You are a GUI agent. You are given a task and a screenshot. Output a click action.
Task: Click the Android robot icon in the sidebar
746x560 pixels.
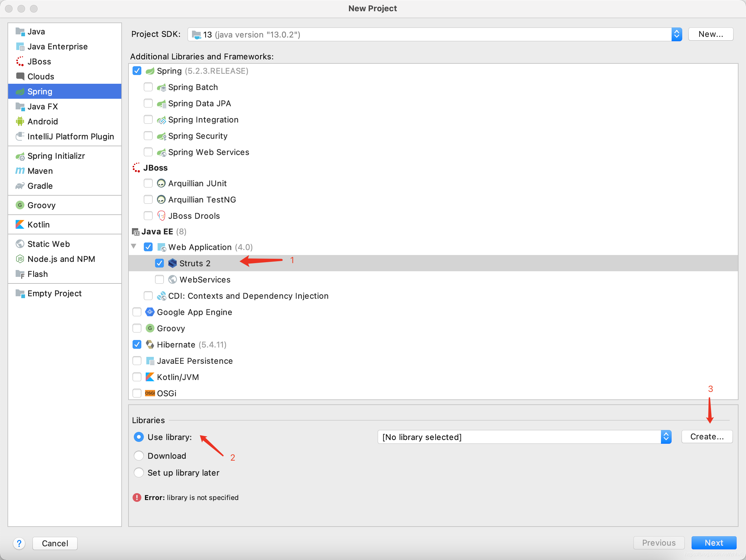[x=20, y=121]
